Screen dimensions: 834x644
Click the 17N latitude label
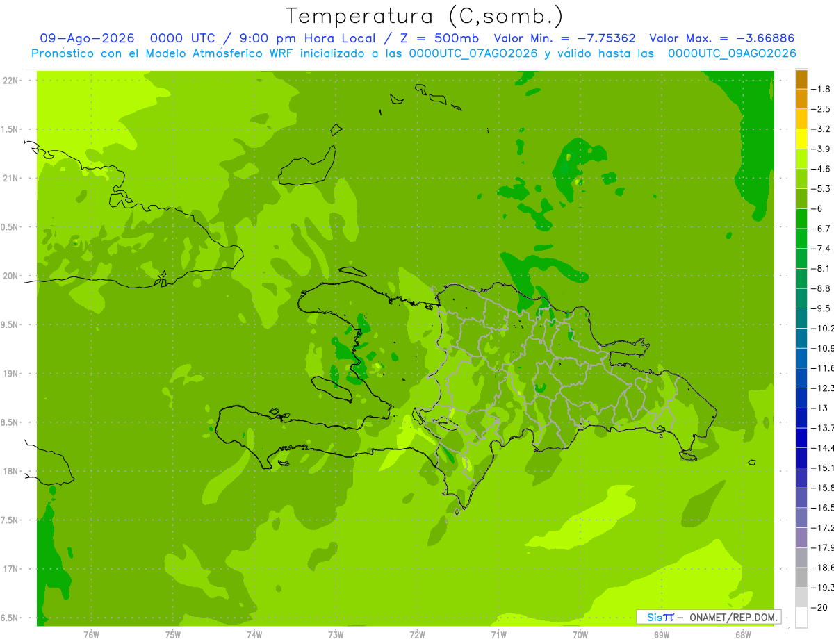[x=11, y=570]
